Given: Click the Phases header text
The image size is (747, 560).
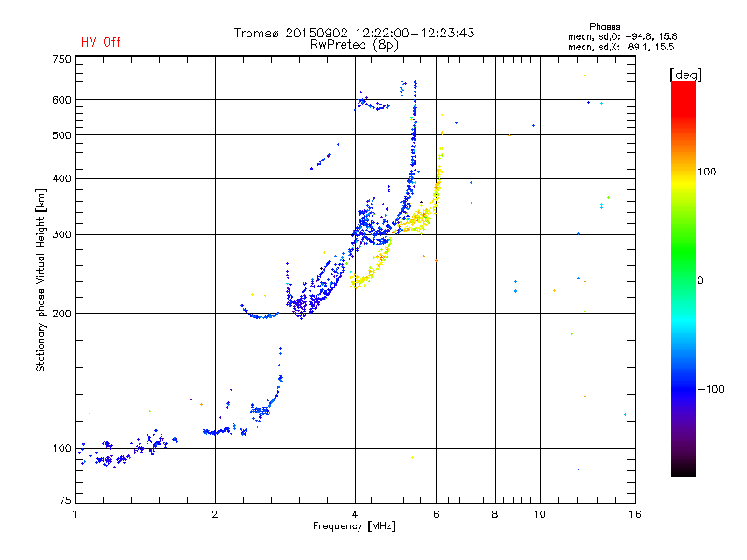Looking at the screenshot, I should [x=604, y=27].
